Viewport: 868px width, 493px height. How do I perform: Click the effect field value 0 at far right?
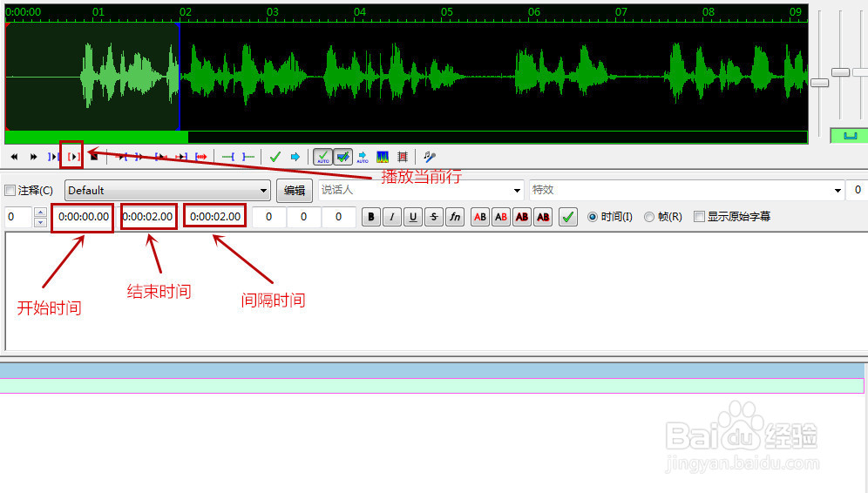(858, 191)
